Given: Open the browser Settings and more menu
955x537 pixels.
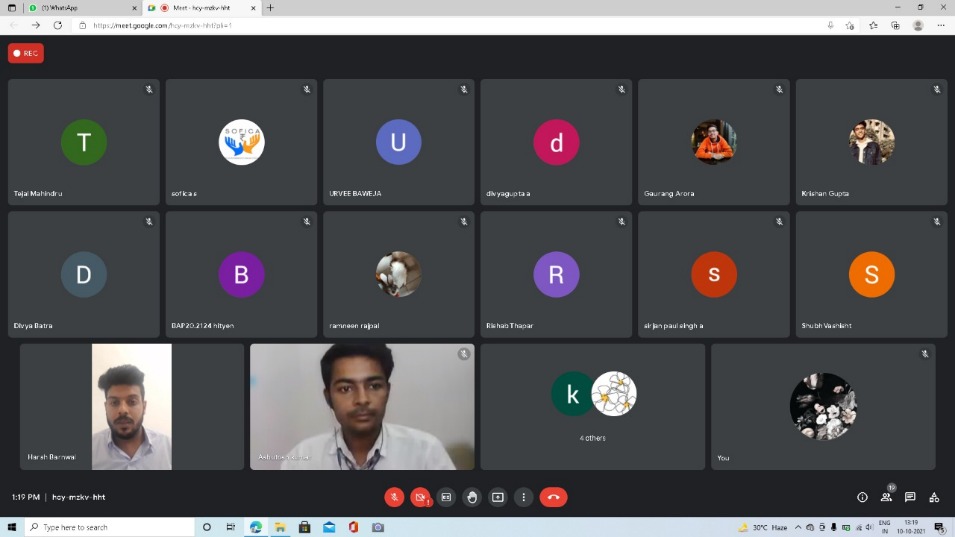Looking at the screenshot, I should [940, 25].
